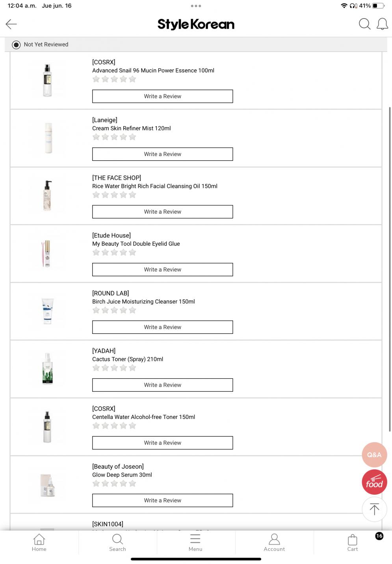
Task: Tap the red food floating icon
Action: point(374,482)
